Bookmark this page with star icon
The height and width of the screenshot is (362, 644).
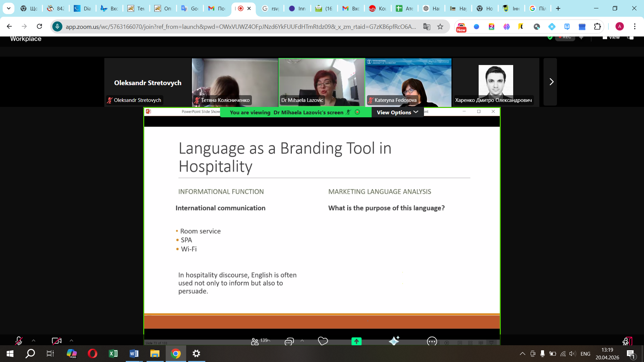click(440, 26)
